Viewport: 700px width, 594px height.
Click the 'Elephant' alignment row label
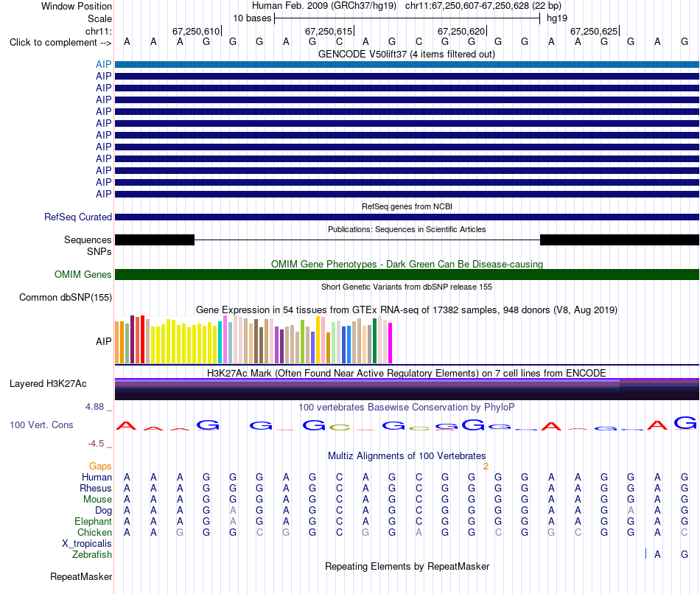pyautogui.click(x=93, y=521)
